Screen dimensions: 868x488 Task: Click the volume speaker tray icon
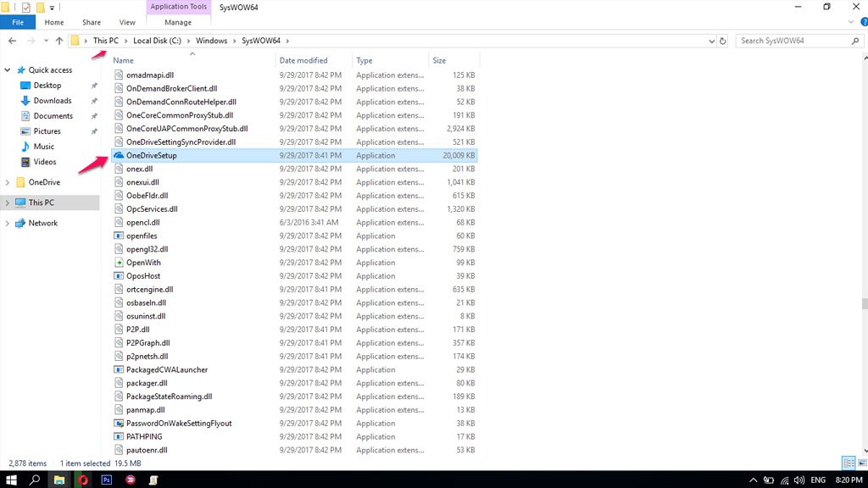(799, 480)
